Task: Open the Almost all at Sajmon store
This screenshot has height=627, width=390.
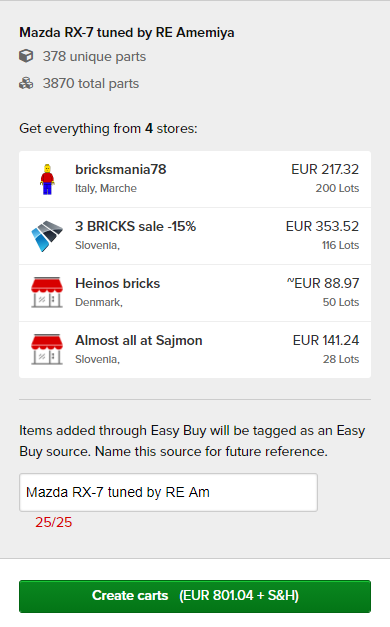Action: (x=139, y=341)
